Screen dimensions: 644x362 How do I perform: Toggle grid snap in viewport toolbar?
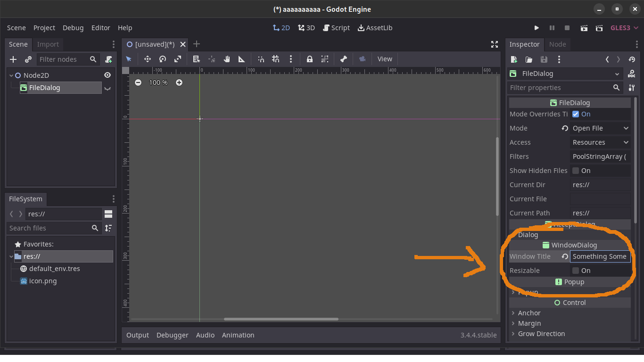[x=276, y=59]
